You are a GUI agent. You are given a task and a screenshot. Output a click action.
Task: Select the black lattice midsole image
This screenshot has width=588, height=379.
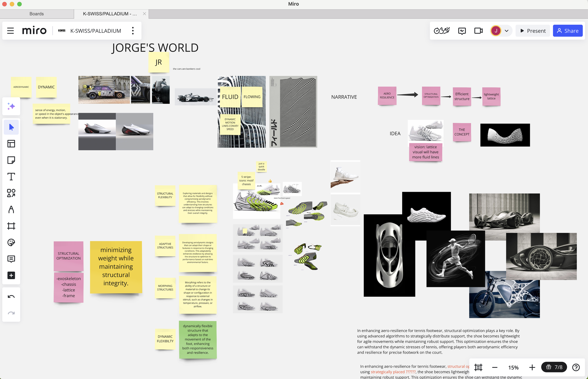pos(505,135)
